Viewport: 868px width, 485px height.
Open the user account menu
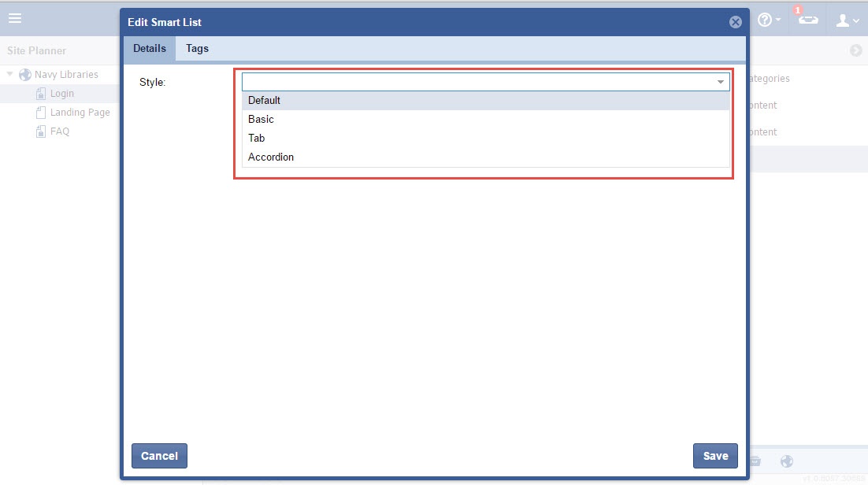pos(847,20)
